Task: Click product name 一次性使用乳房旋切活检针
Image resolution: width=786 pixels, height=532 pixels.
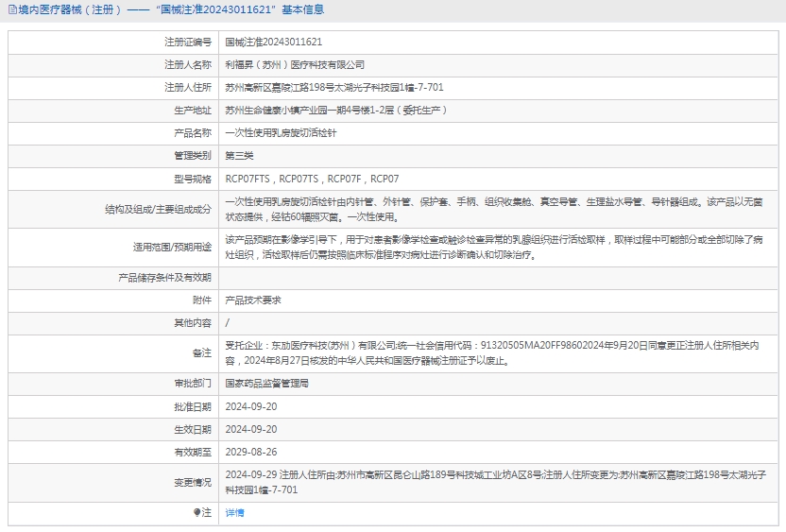Action: click(x=281, y=133)
